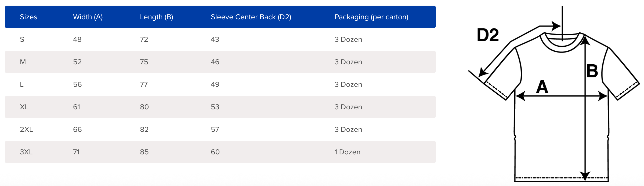Select the S size row label

22,39
